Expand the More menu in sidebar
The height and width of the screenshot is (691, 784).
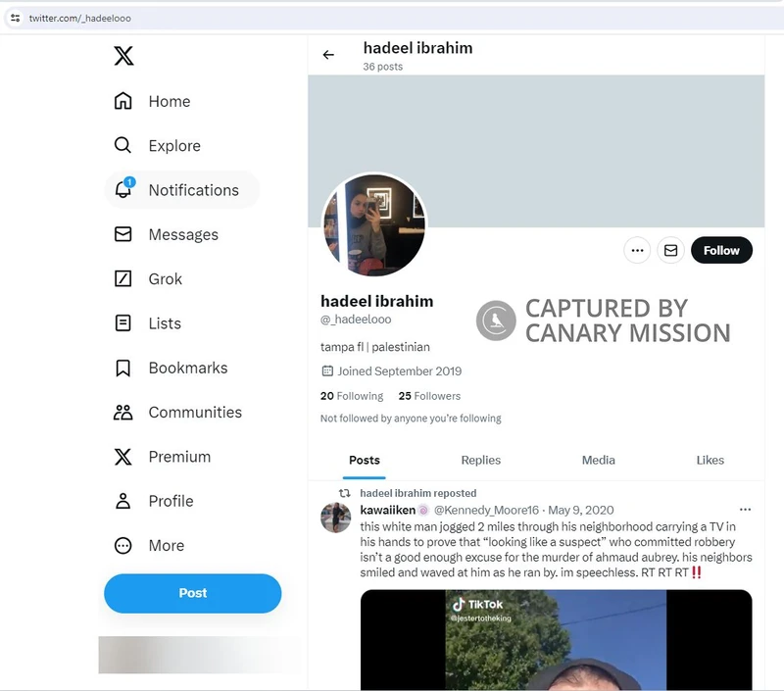[x=123, y=545]
